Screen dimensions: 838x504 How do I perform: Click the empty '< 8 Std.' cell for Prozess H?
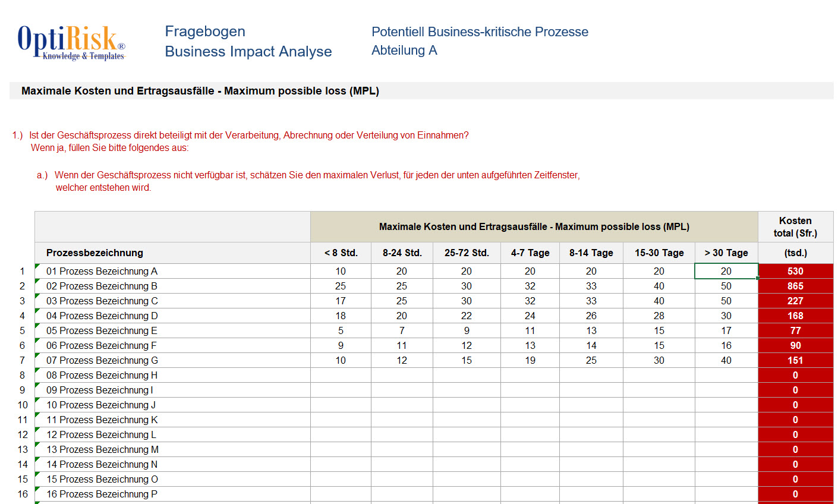pos(341,375)
